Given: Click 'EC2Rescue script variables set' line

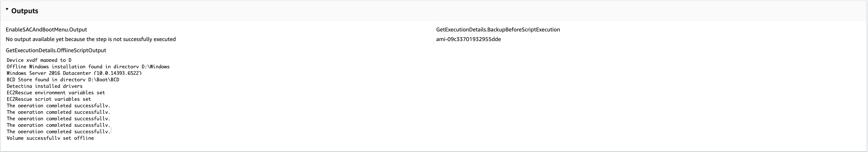Looking at the screenshot, I should (x=49, y=99).
